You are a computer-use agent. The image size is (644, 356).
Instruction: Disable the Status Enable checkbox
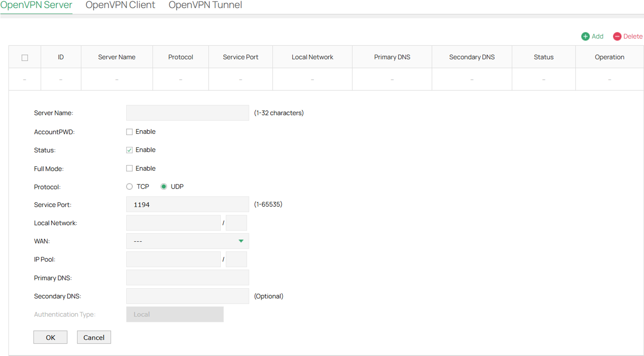(x=129, y=150)
